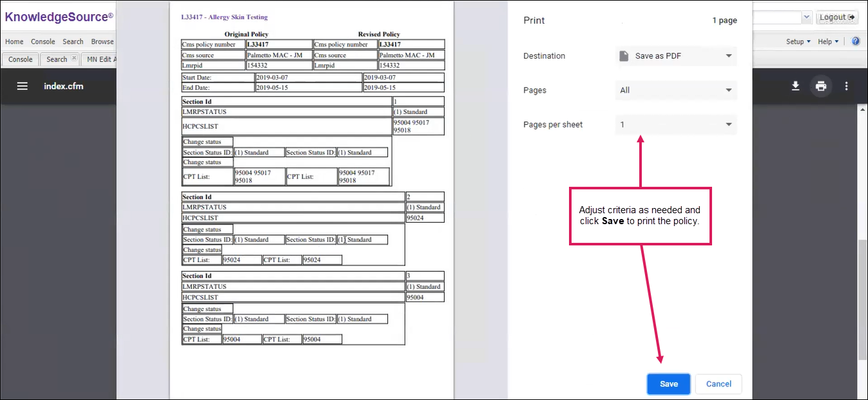Open the PDF viewer hamburger menu
This screenshot has height=400, width=868.
coord(23,86)
